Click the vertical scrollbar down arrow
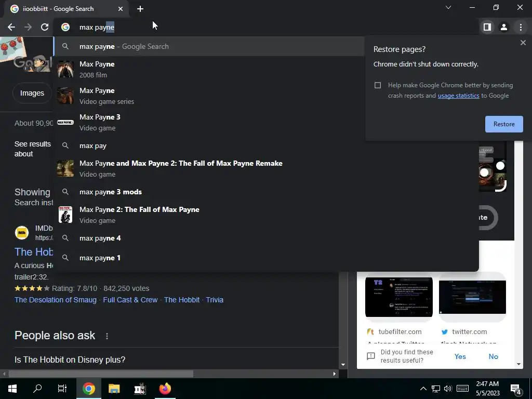 point(343,365)
